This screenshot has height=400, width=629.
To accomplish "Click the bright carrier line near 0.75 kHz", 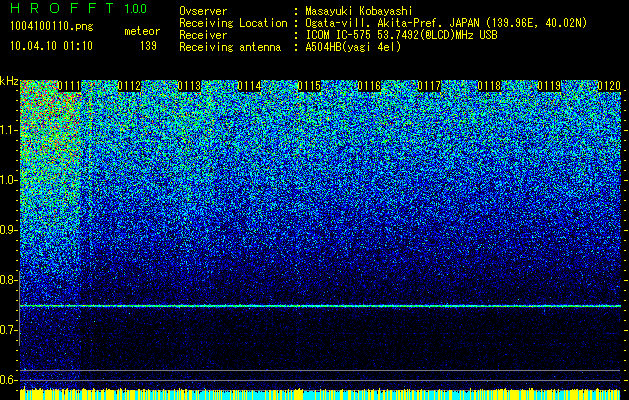I will (320, 306).
